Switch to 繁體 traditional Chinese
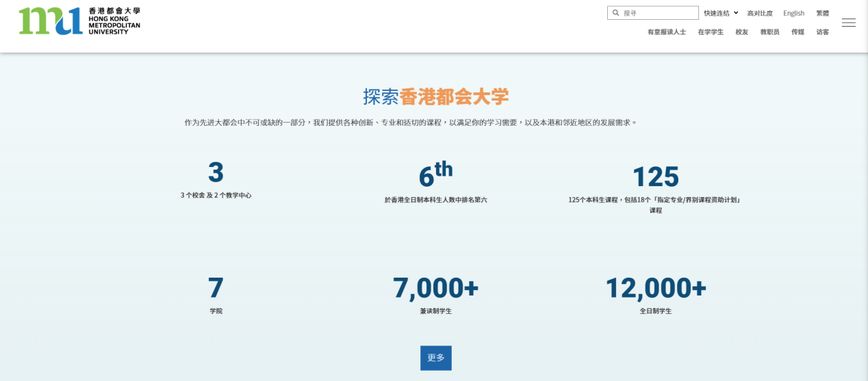The image size is (868, 381). click(x=822, y=13)
